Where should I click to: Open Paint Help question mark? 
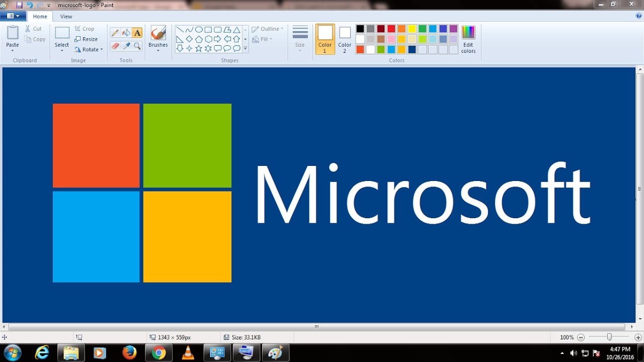tap(639, 16)
